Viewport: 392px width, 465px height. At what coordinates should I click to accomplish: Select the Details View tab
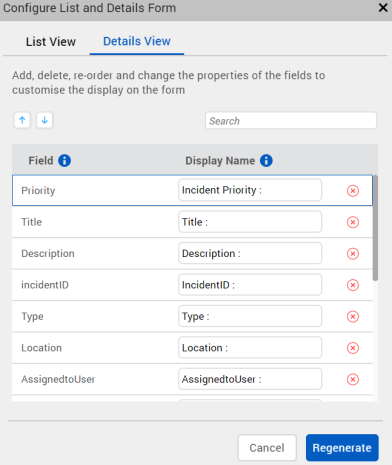pos(137,41)
